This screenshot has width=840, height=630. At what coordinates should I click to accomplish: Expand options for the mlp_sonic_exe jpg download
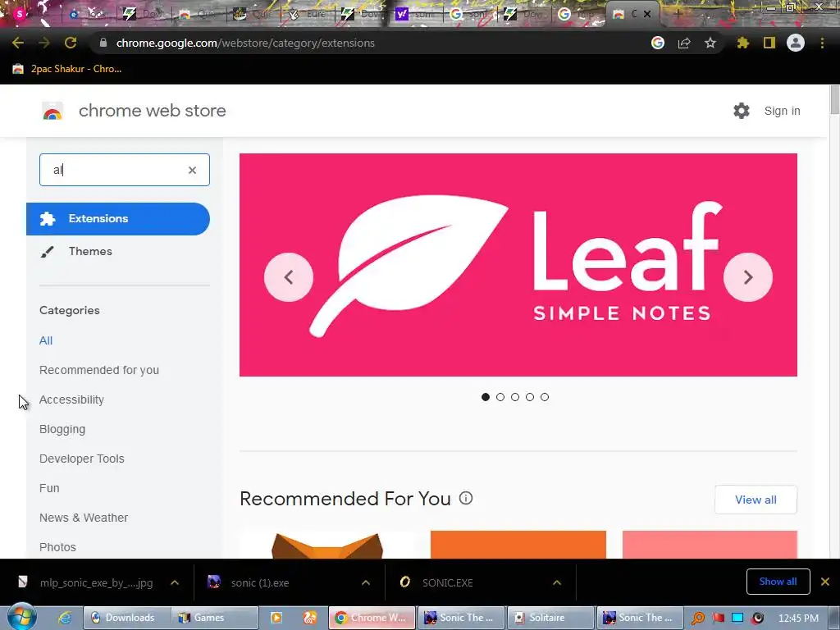pos(175,583)
